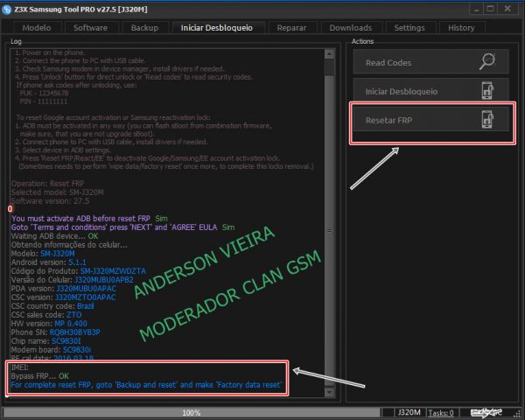Select the Iniciar Desbloqueio tab
The width and height of the screenshot is (525, 420).
pos(216,28)
